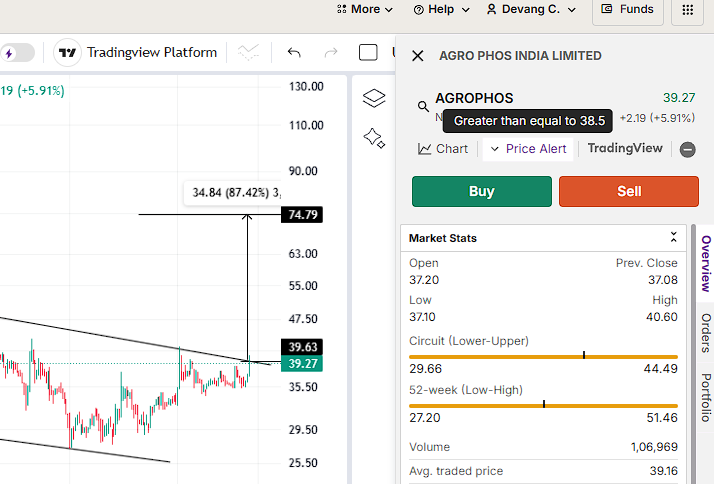
Task: Switch to the Portfolio side tab
Action: click(x=705, y=397)
